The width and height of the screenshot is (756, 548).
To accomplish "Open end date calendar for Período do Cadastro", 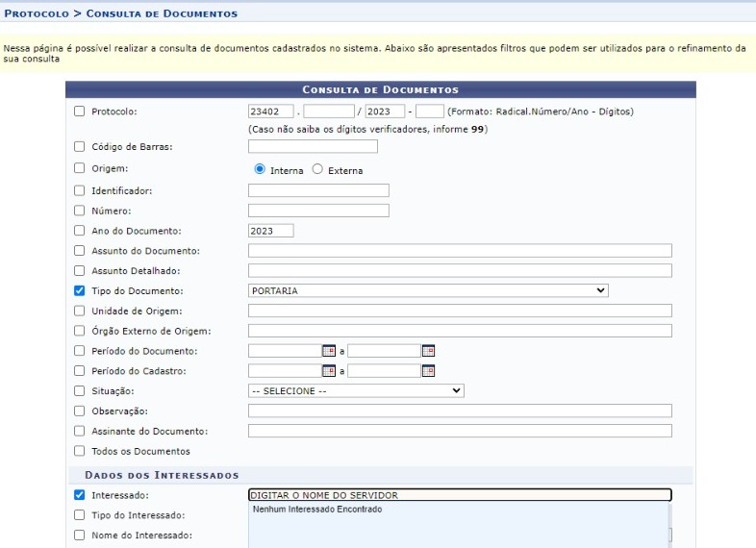I will (x=428, y=371).
